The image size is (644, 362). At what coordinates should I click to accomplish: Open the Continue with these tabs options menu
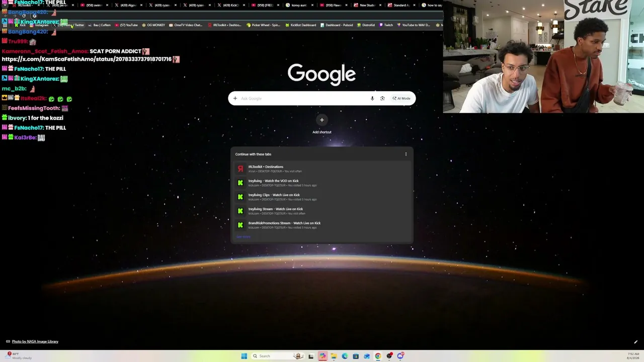(406, 154)
